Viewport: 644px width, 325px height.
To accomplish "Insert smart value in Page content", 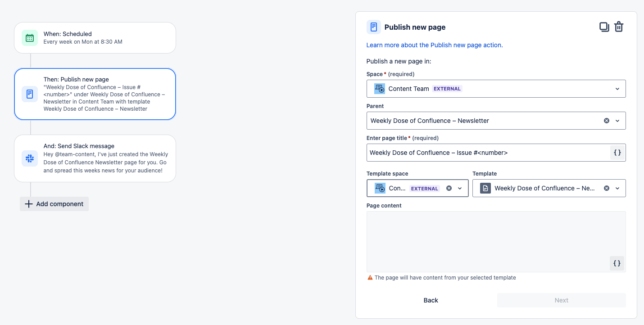I will pyautogui.click(x=617, y=263).
